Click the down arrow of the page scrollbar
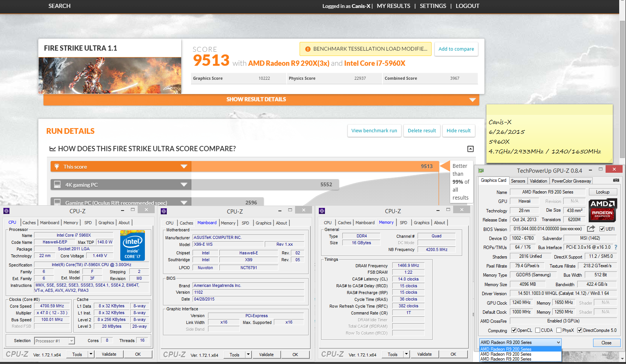 (623, 358)
